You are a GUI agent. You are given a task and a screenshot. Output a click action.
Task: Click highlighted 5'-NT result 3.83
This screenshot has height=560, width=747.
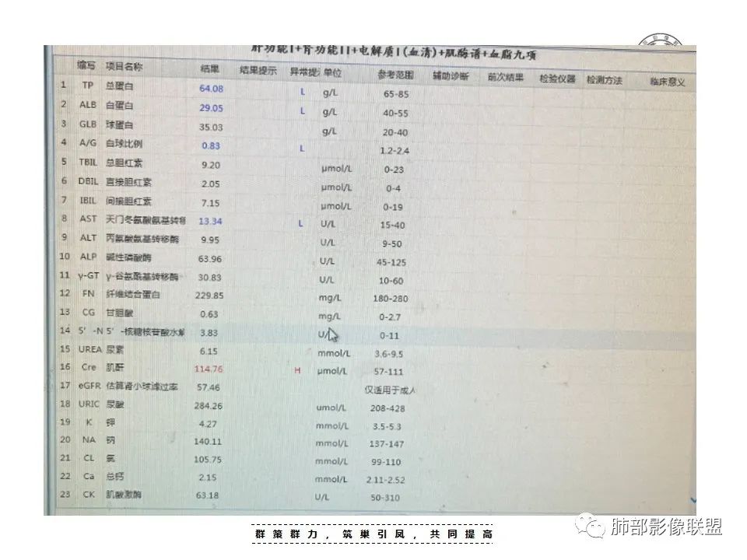point(209,333)
